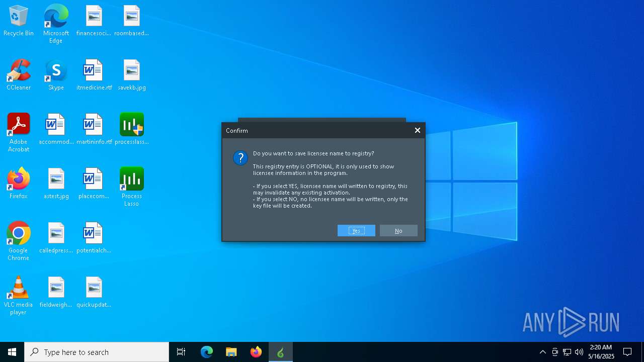This screenshot has height=362, width=644.
Task: Select processlass... installer icon
Action: pyautogui.click(x=131, y=130)
